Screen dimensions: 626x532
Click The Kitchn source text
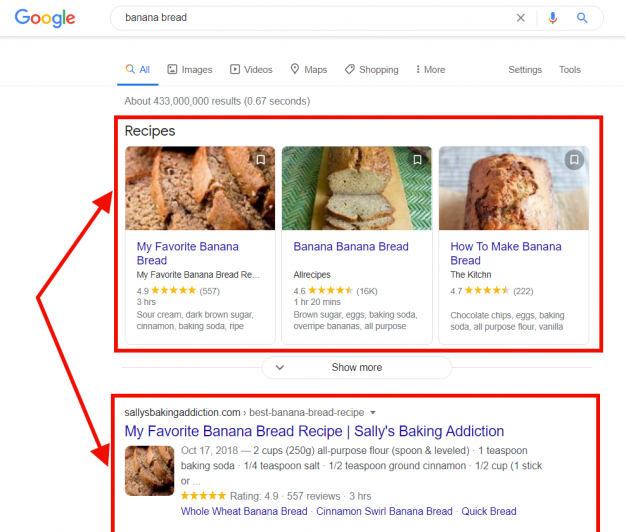pyautogui.click(x=471, y=275)
